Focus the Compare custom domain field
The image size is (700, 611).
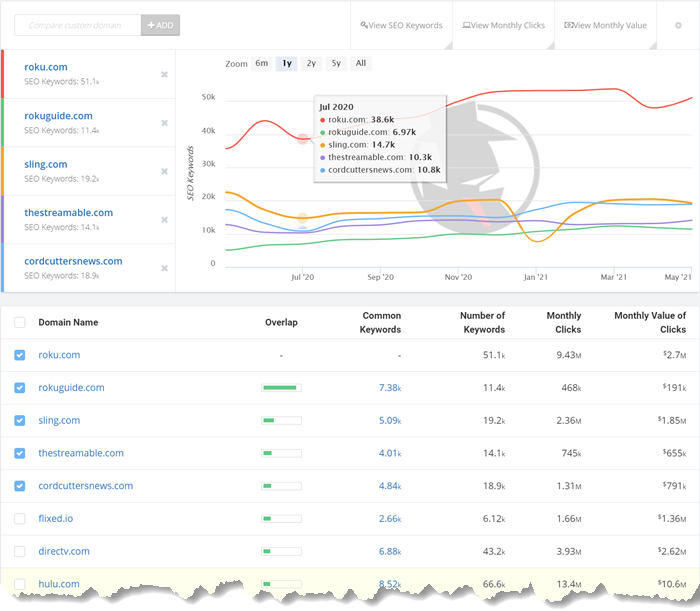[78, 25]
